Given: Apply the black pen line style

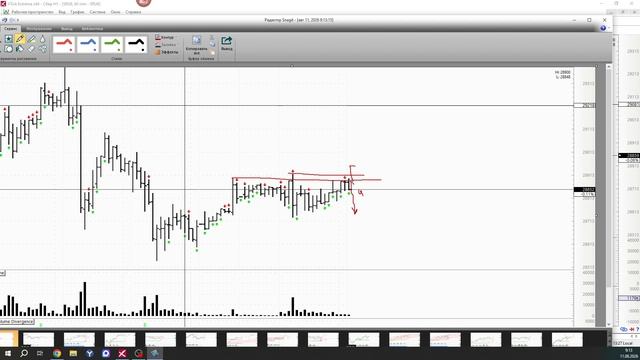Looking at the screenshot, I should point(136,44).
